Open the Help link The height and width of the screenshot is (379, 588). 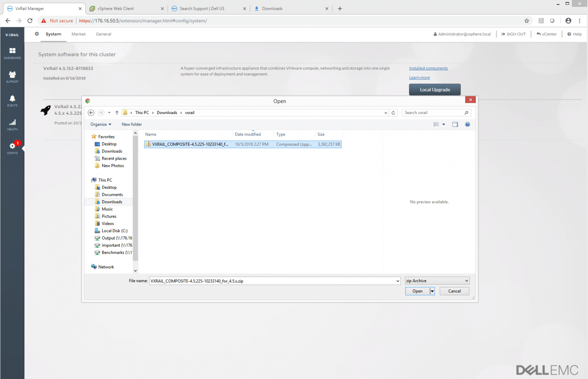pos(574,34)
